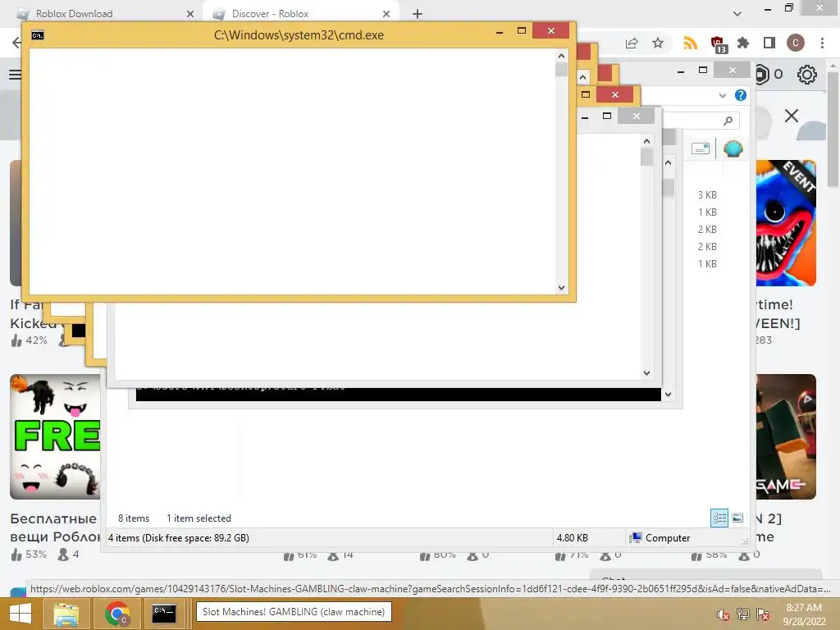Click the gray window's scroll down arrow
This screenshot has height=630, width=840.
[646, 373]
